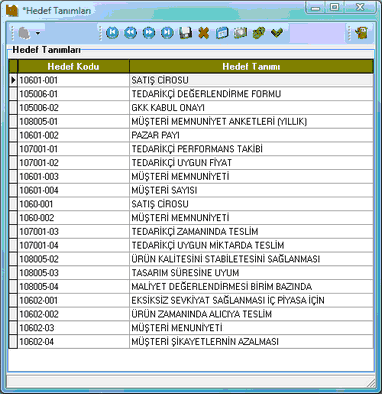Select code cell 108005-03

(73, 273)
